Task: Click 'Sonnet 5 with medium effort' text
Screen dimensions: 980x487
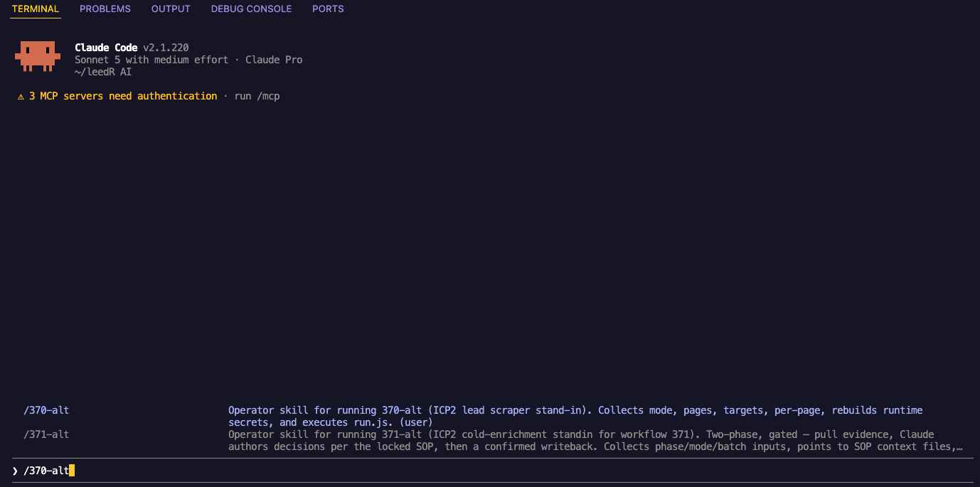Action: (151, 60)
